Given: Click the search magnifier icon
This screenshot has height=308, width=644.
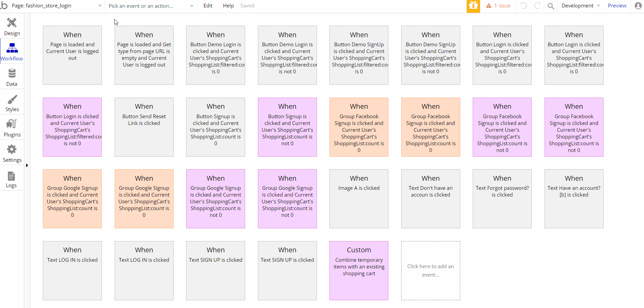Looking at the screenshot, I should pyautogui.click(x=551, y=6).
